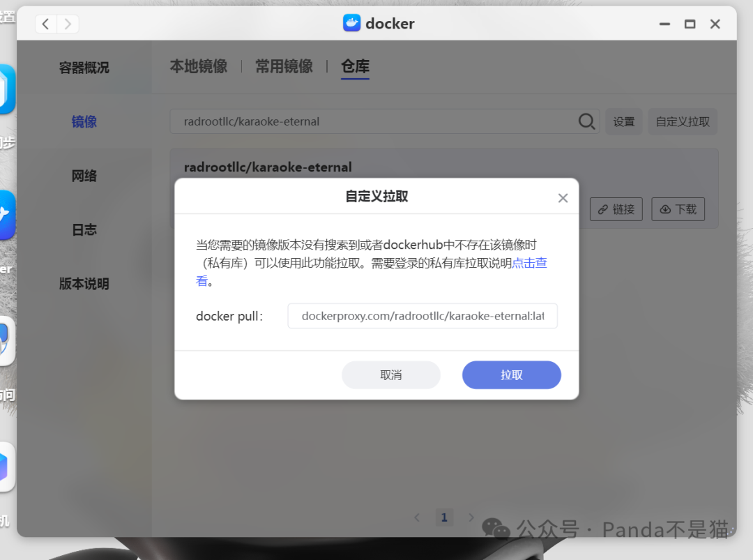Image resolution: width=753 pixels, height=560 pixels.
Task: Close the 自定义拉取 dialog
Action: pyautogui.click(x=563, y=198)
